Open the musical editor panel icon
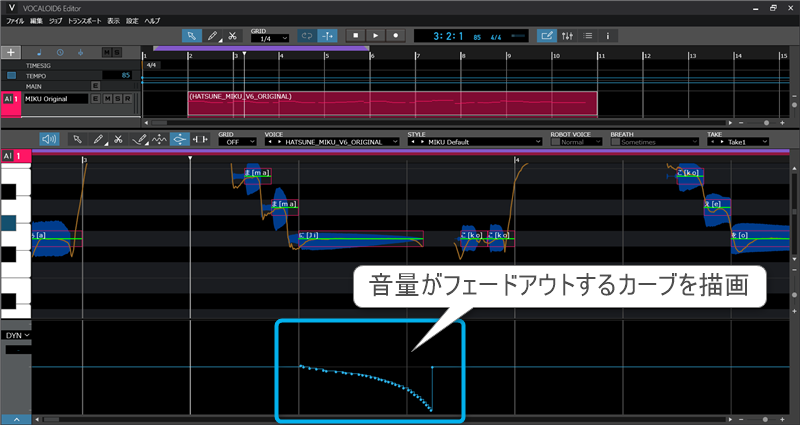The width and height of the screenshot is (800, 425). pyautogui.click(x=546, y=36)
